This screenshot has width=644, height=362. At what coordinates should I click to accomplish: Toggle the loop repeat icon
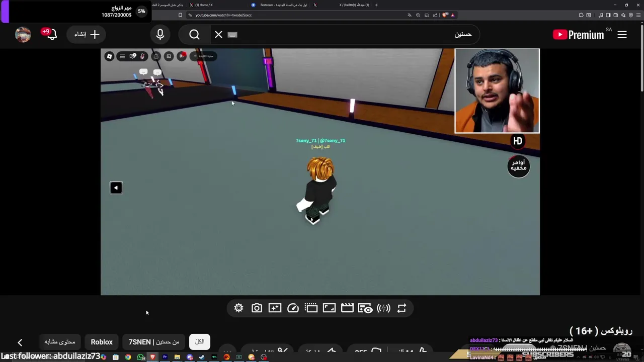coord(401,308)
